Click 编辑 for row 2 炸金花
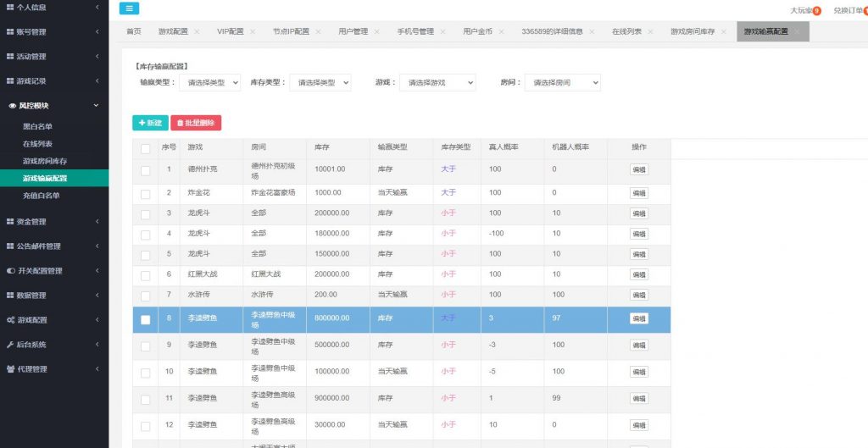The height and width of the screenshot is (448, 868). pyautogui.click(x=638, y=193)
